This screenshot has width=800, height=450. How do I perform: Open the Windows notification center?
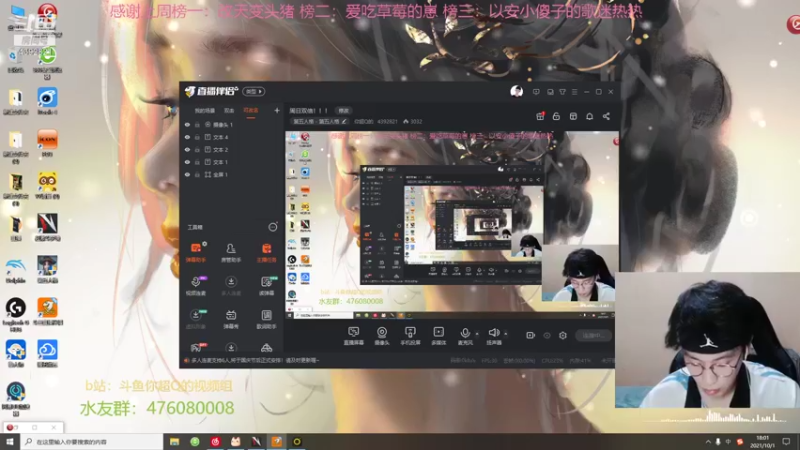tap(786, 441)
